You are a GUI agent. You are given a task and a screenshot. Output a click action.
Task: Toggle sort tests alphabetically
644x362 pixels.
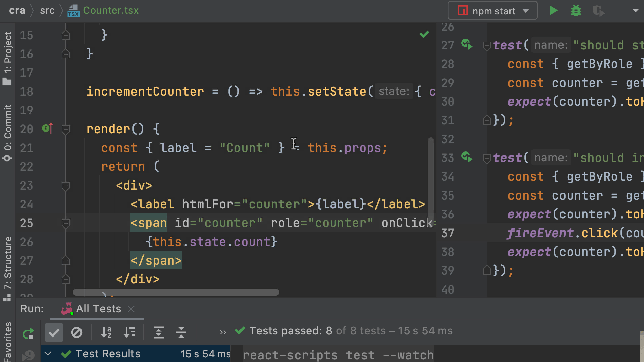(x=106, y=332)
